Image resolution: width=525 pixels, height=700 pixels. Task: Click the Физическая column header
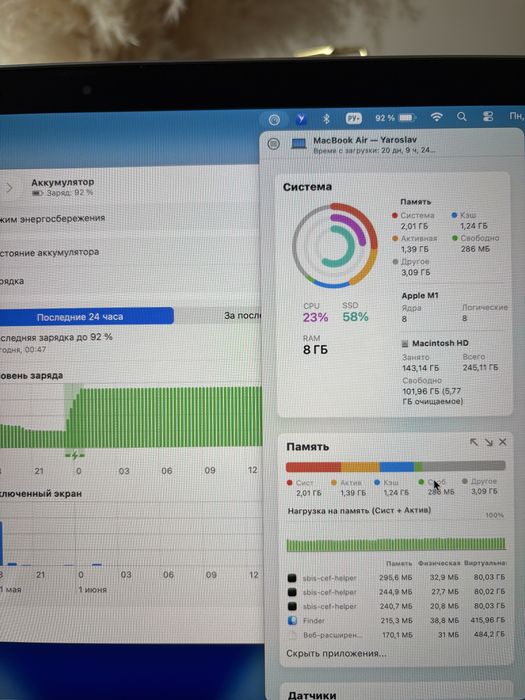click(438, 563)
